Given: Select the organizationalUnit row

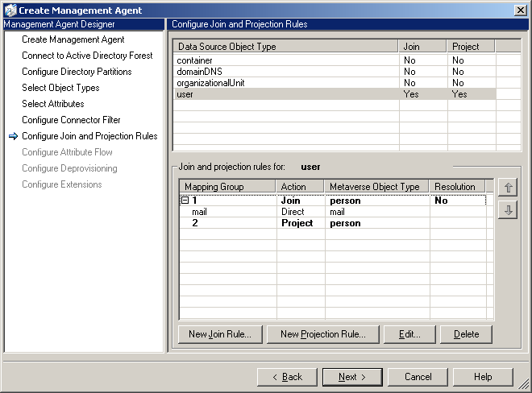Looking at the screenshot, I should pos(212,83).
